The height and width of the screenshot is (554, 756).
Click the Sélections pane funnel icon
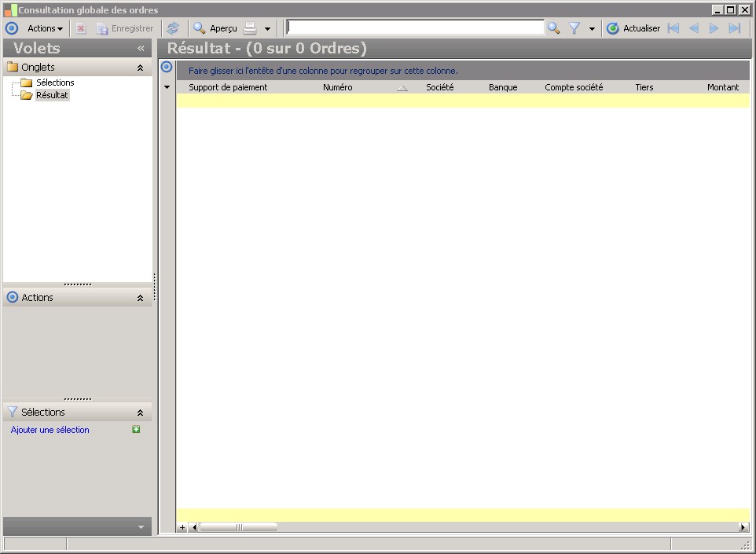tap(13, 412)
